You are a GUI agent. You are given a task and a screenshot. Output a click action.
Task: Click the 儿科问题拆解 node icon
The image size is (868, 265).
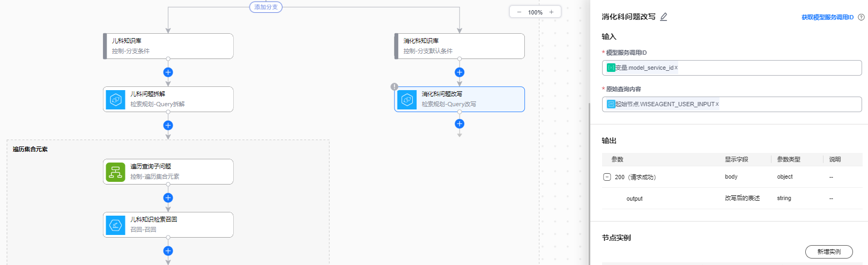[x=116, y=99]
